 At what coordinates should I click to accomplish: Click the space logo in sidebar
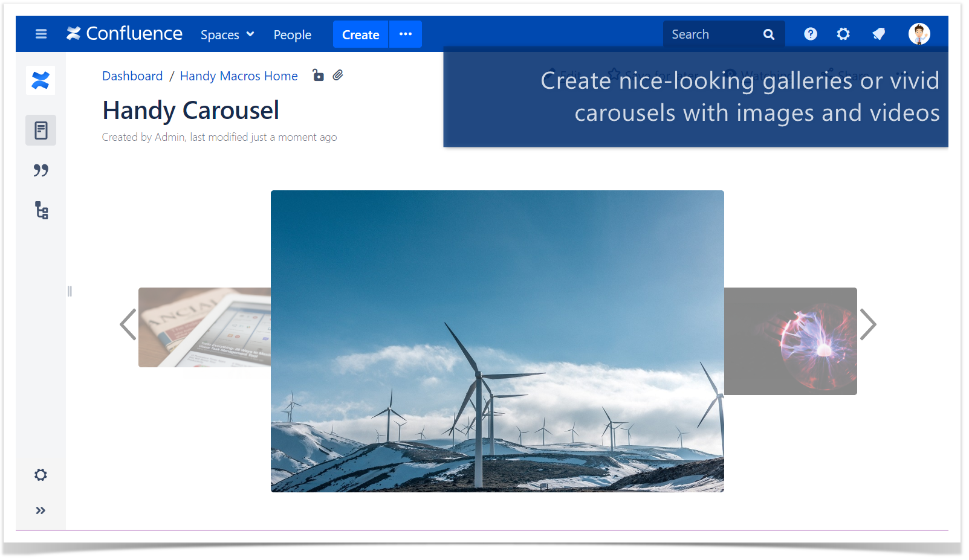41,80
